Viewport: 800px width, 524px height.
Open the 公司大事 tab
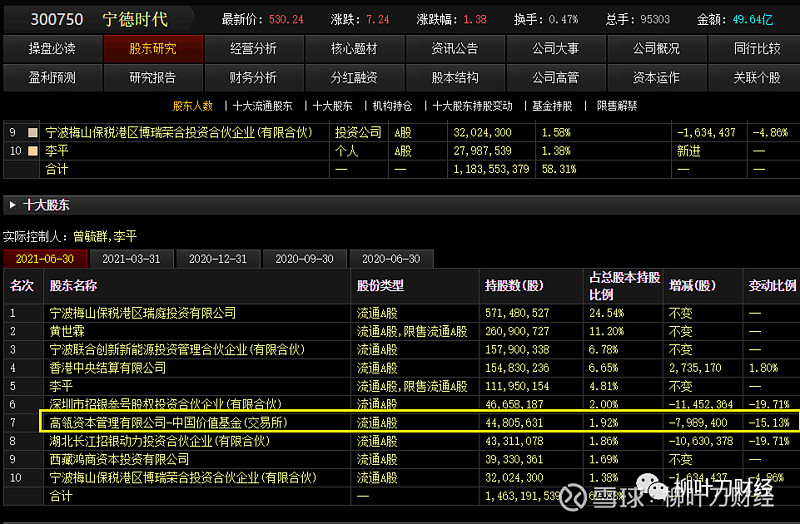[556, 48]
